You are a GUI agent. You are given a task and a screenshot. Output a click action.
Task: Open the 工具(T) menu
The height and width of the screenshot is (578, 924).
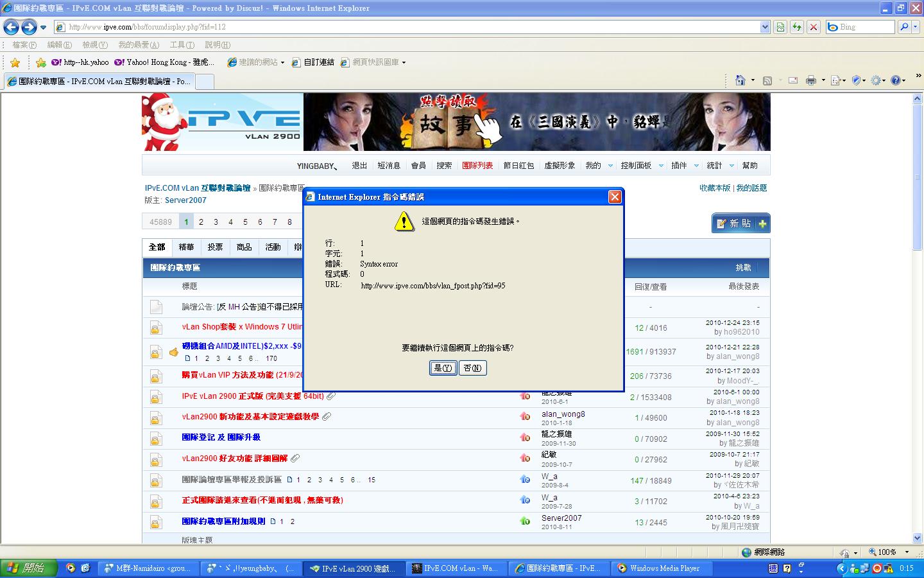(182, 45)
